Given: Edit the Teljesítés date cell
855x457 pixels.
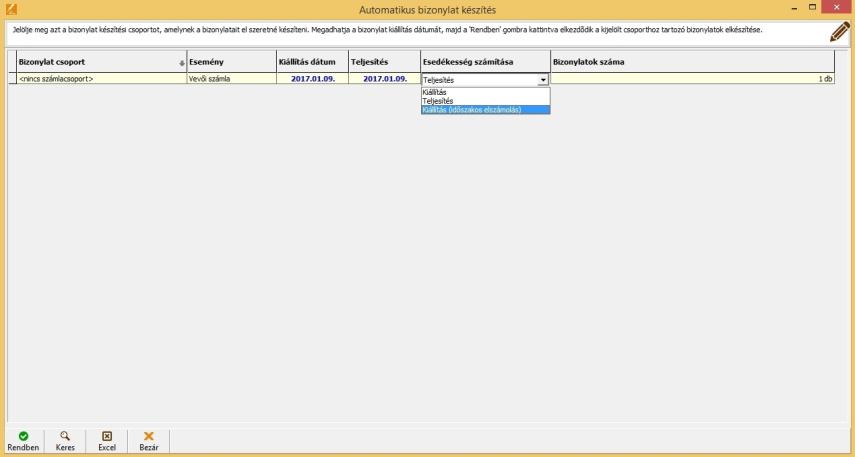Looking at the screenshot, I should [384, 78].
